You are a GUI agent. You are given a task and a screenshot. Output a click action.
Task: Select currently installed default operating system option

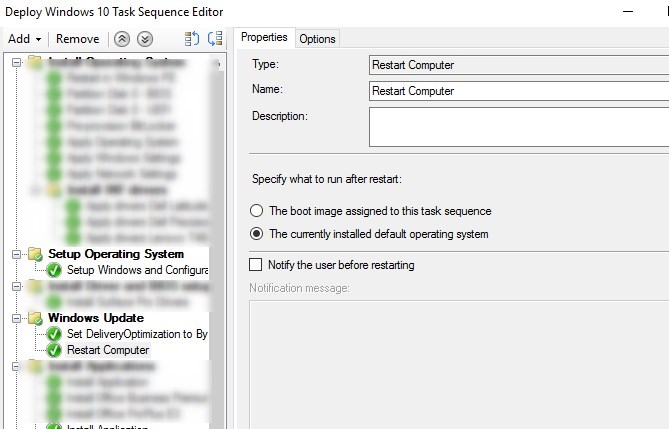[x=256, y=234]
